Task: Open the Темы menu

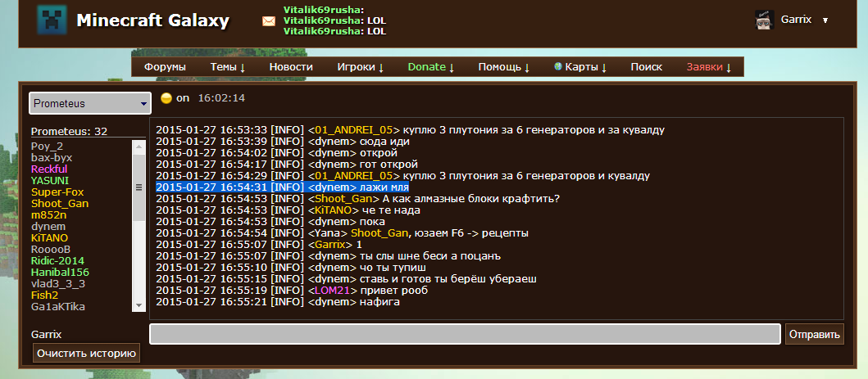Action: pyautogui.click(x=228, y=67)
